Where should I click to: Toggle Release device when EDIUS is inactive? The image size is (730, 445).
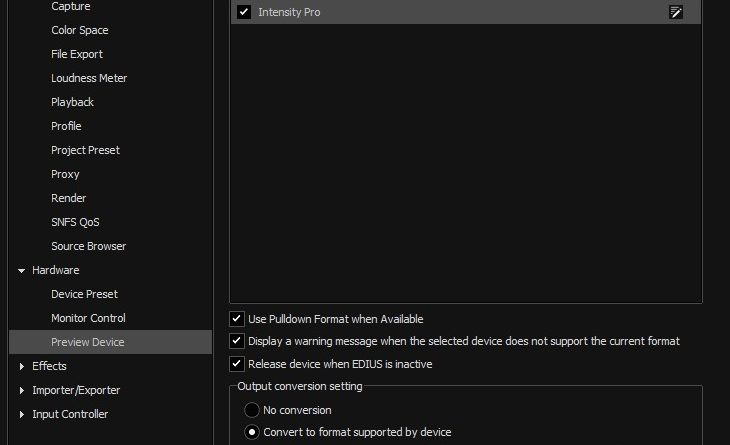coord(237,364)
